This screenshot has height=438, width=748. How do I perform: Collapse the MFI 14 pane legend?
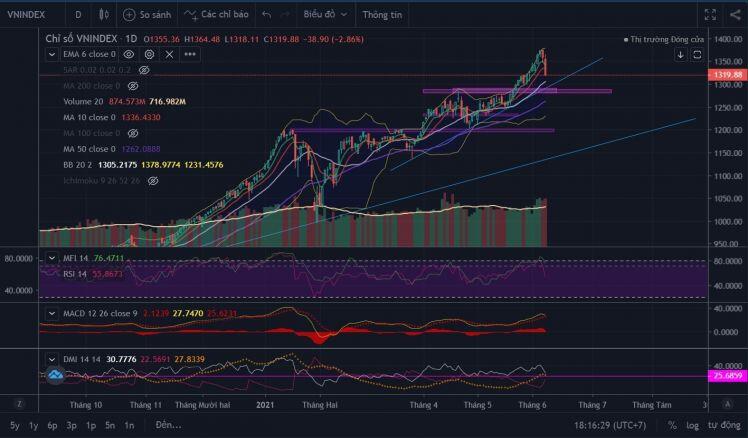tap(52, 258)
